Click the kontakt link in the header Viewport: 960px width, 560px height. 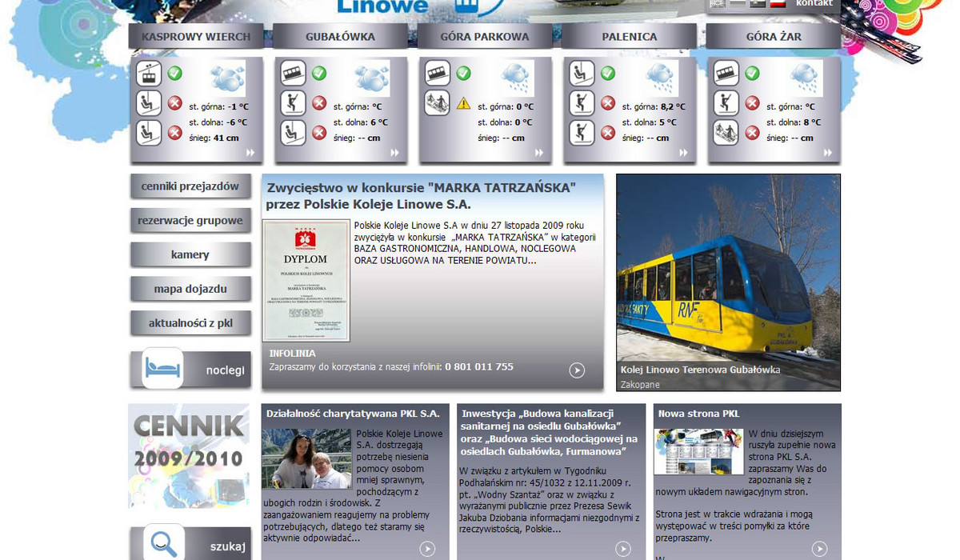pos(814,3)
